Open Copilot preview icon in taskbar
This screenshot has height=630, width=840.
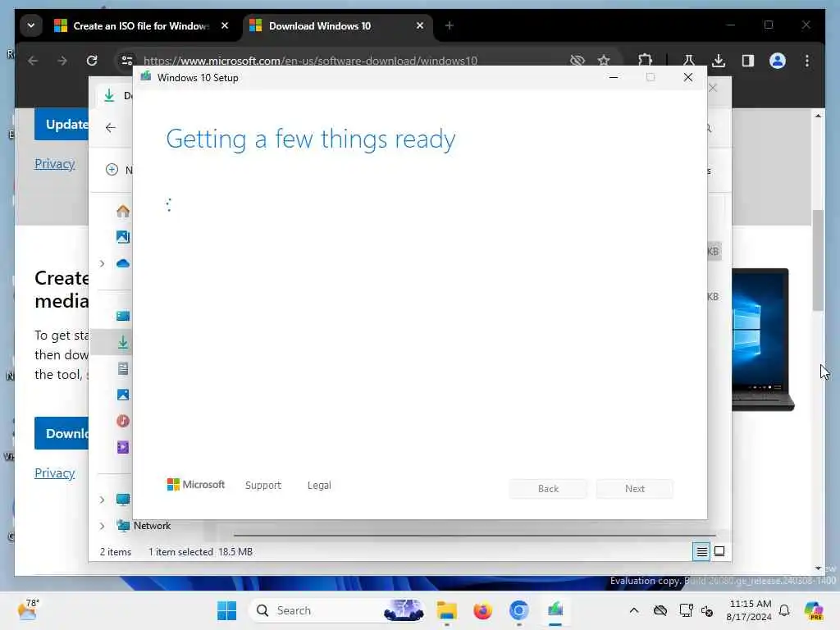[814, 610]
